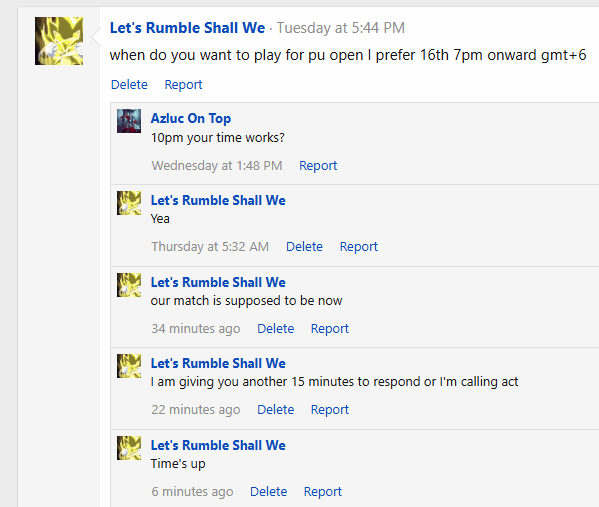Click the avatar beside the "15 minutes" comment
The image size is (599, 507).
point(129,366)
